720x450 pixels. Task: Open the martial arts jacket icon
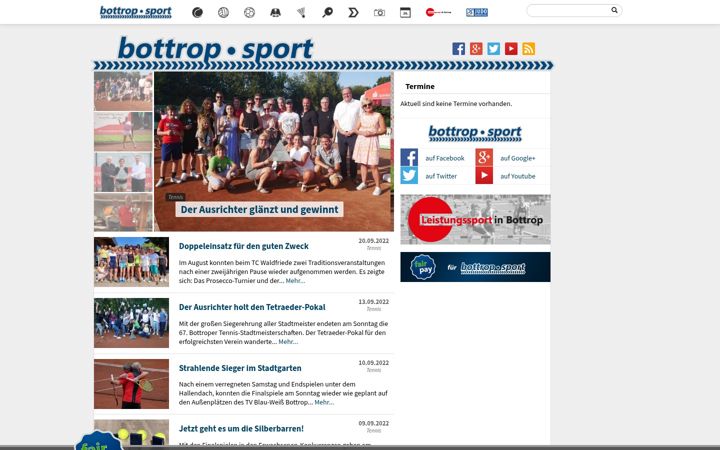(x=275, y=12)
